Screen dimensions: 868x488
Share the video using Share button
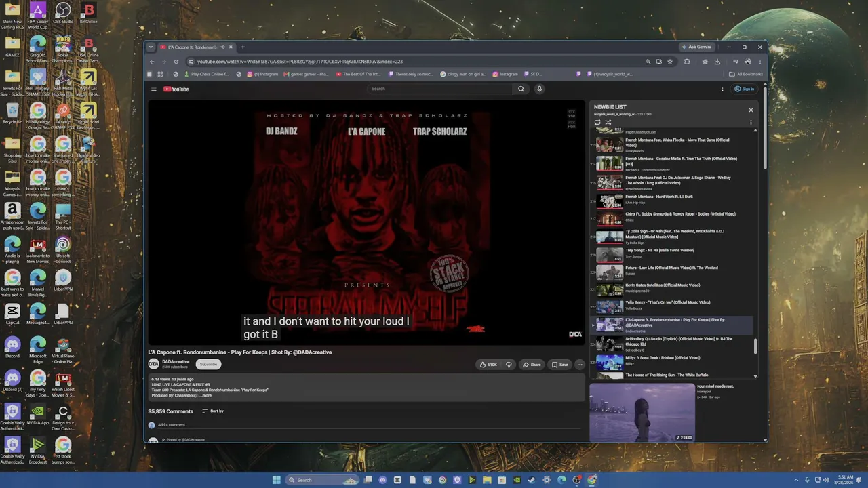click(x=532, y=365)
